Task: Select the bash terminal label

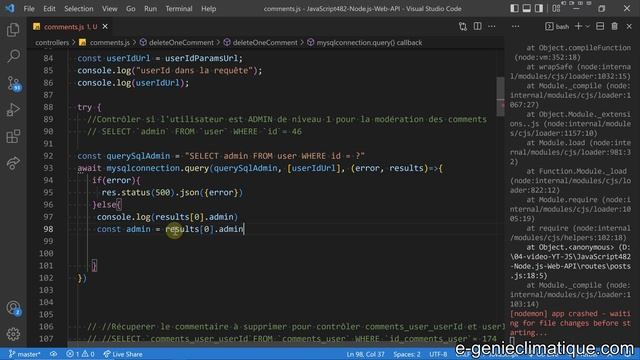Action: (557, 27)
